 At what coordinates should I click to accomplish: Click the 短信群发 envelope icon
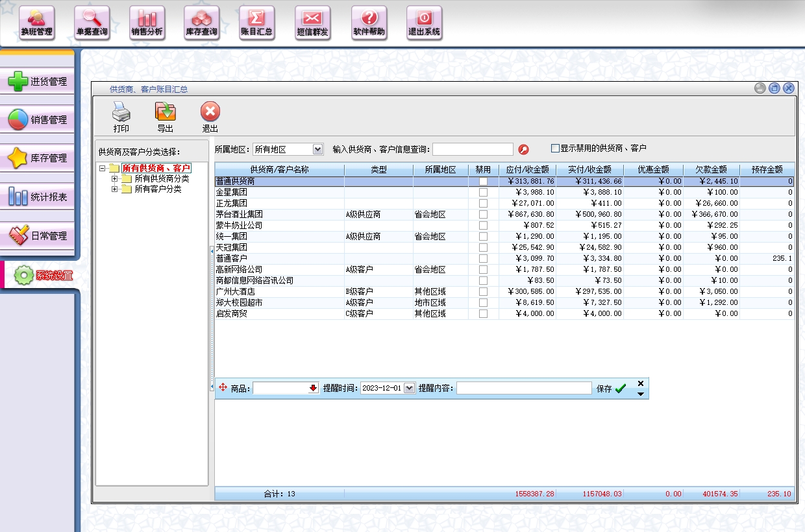[312, 23]
